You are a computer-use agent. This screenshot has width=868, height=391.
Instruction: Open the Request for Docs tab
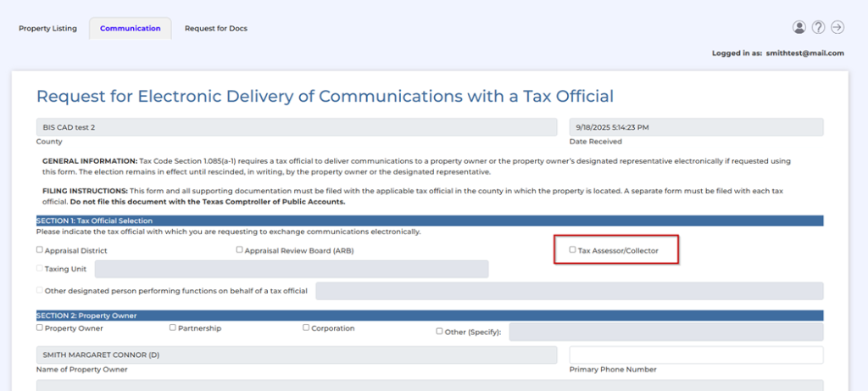216,29
